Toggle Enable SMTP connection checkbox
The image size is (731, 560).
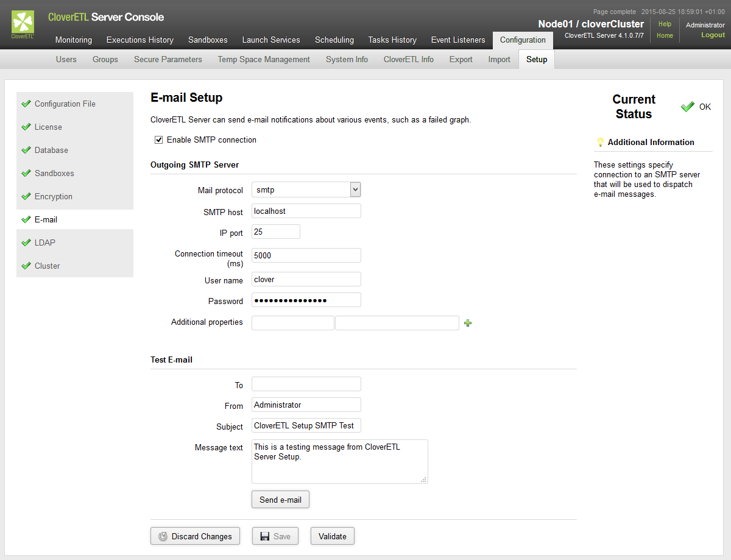pyautogui.click(x=159, y=140)
